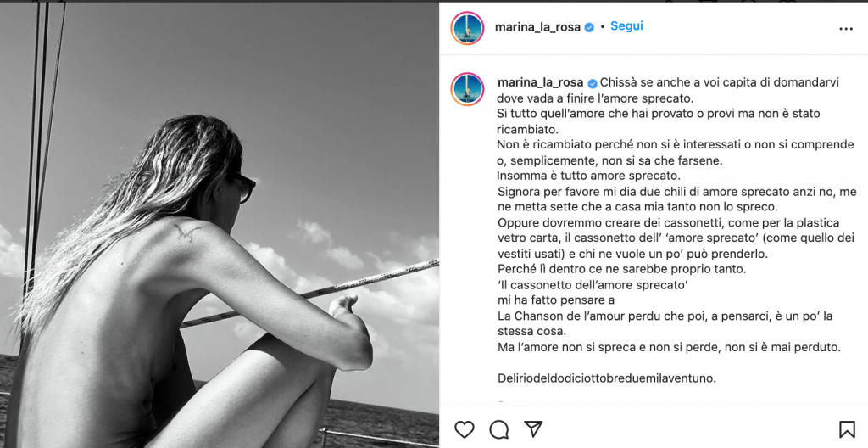
Task: Click the verified badge in the post header
Action: pos(589,27)
